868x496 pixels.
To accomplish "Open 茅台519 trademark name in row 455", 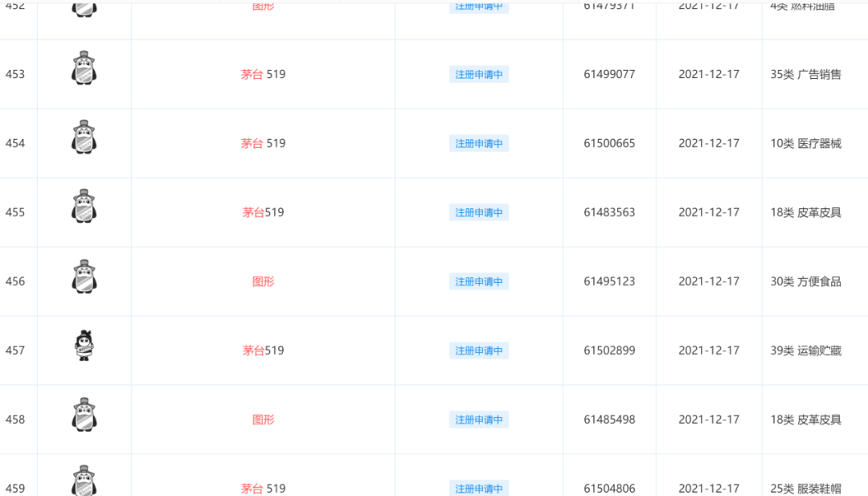I will click(263, 212).
